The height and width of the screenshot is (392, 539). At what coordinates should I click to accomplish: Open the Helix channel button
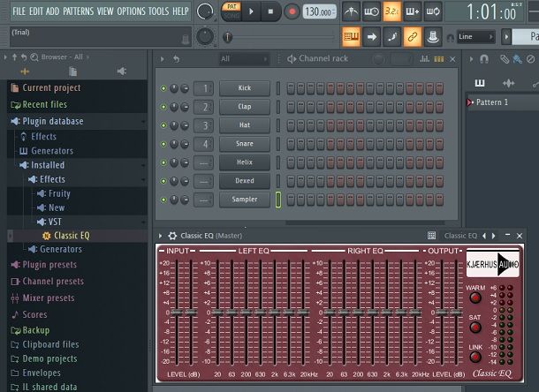(245, 162)
